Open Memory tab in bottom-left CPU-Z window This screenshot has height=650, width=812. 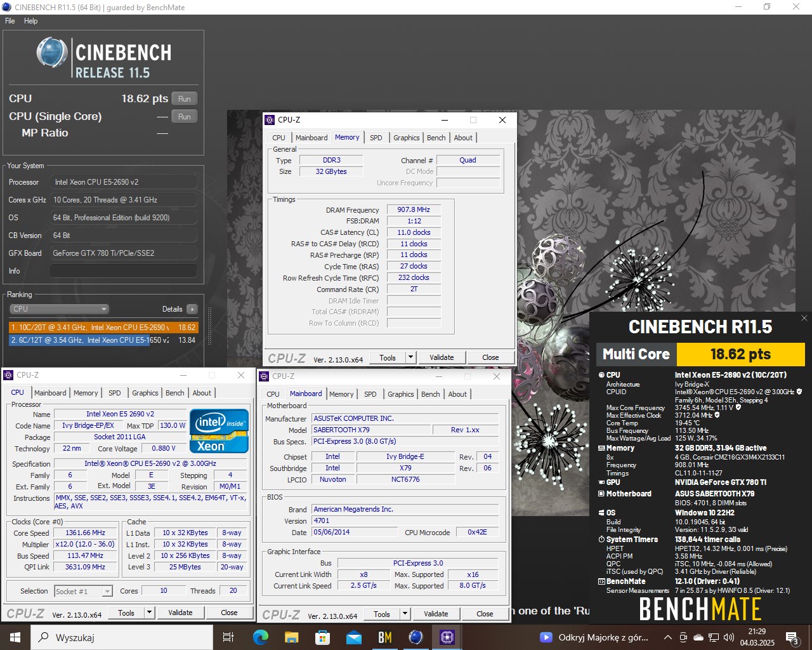tap(86, 393)
